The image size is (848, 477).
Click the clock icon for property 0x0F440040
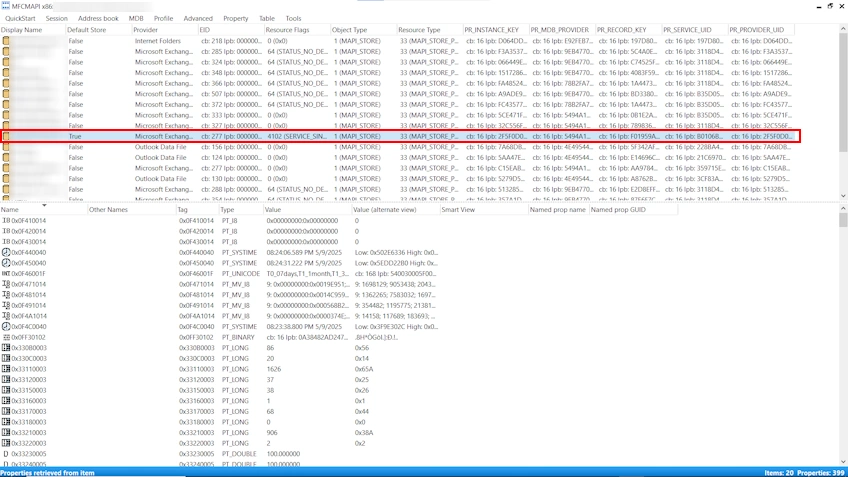tap(6, 252)
